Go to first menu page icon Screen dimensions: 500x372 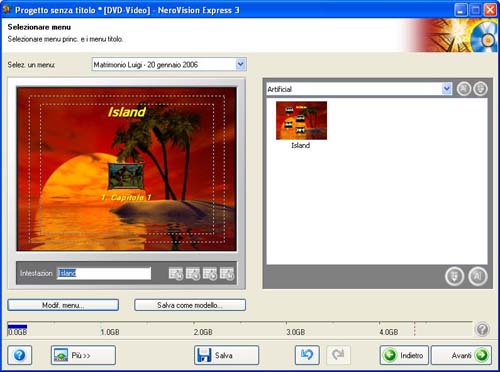pyautogui.click(x=176, y=274)
